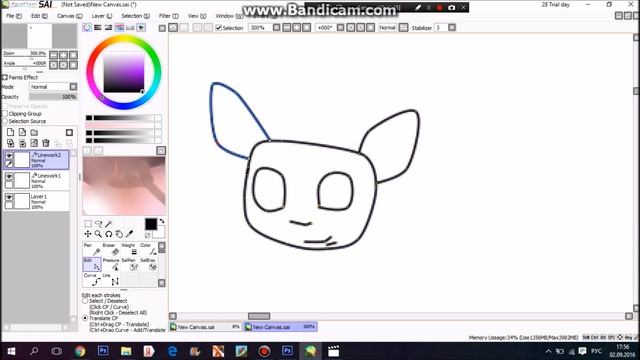The height and width of the screenshot is (360, 640).
Task: Open the View menu
Action: point(197,16)
